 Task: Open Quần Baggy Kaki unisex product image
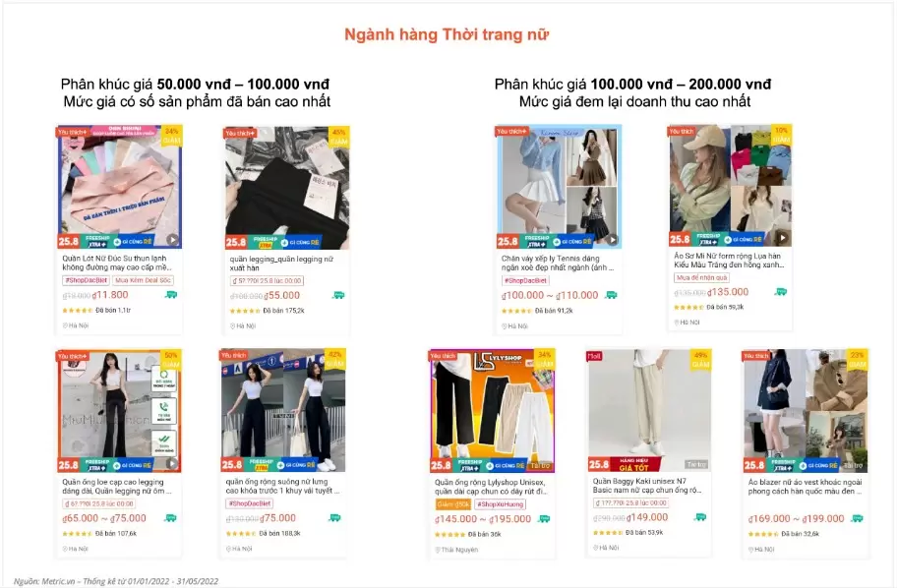649,410
